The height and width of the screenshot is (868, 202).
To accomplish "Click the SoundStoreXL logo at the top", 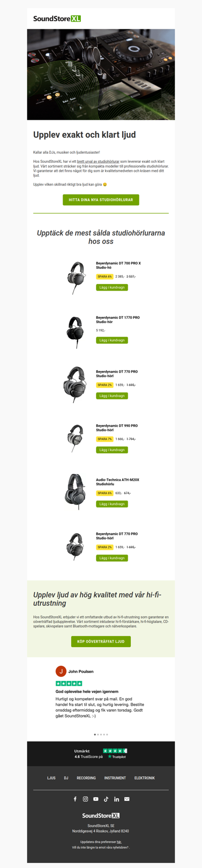I will click(57, 19).
